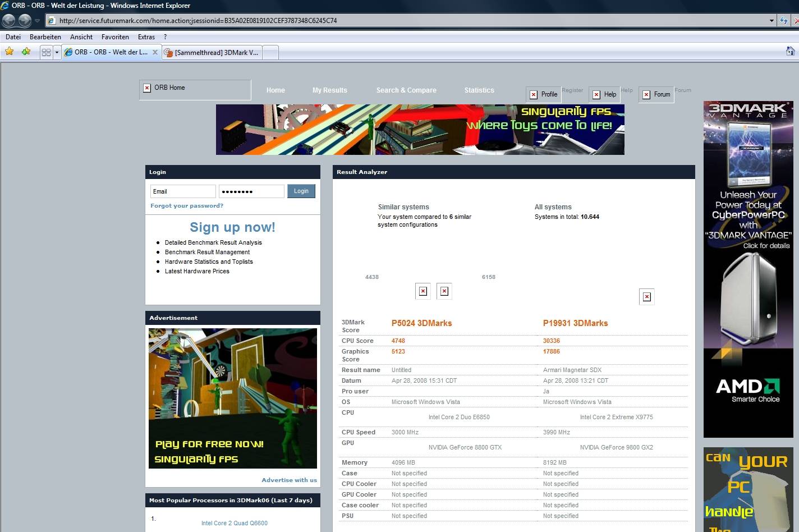This screenshot has width=799, height=532.
Task: Click the Singularity FPS top banner ad
Action: 420,130
